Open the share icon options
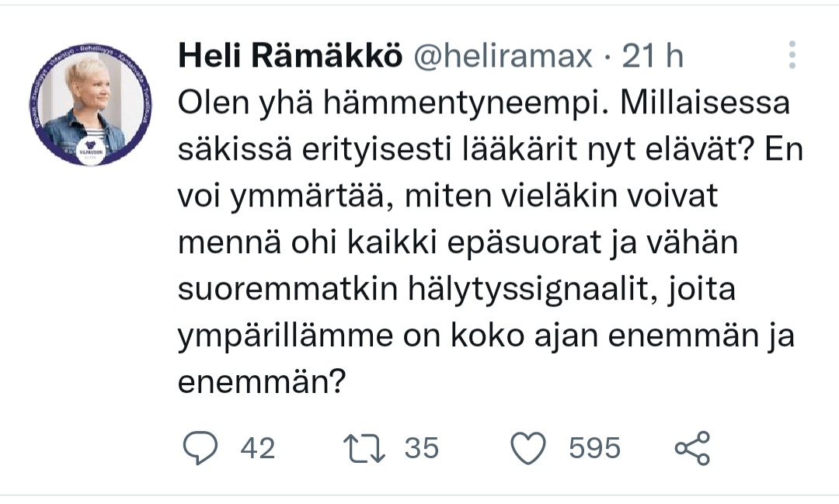The height and width of the screenshot is (504, 839). coord(692,448)
